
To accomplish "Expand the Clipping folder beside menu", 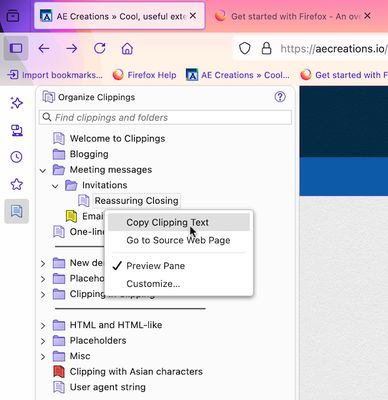I will pyautogui.click(x=43, y=295).
